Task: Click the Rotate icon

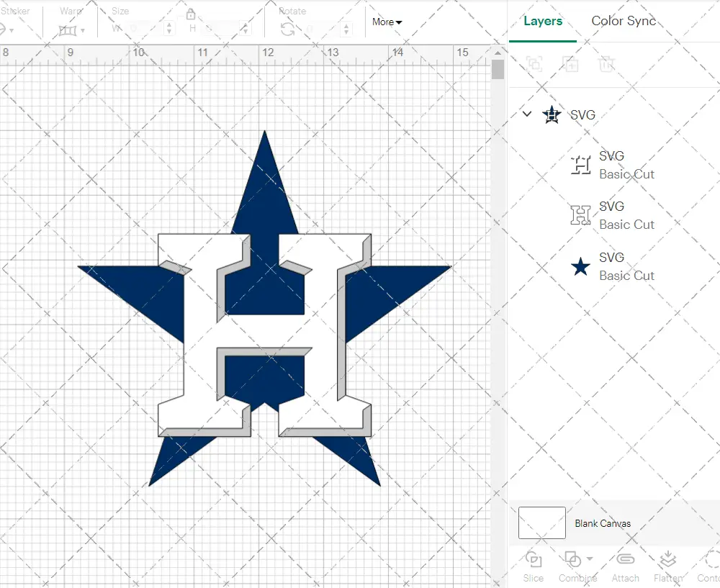Action: (x=288, y=30)
